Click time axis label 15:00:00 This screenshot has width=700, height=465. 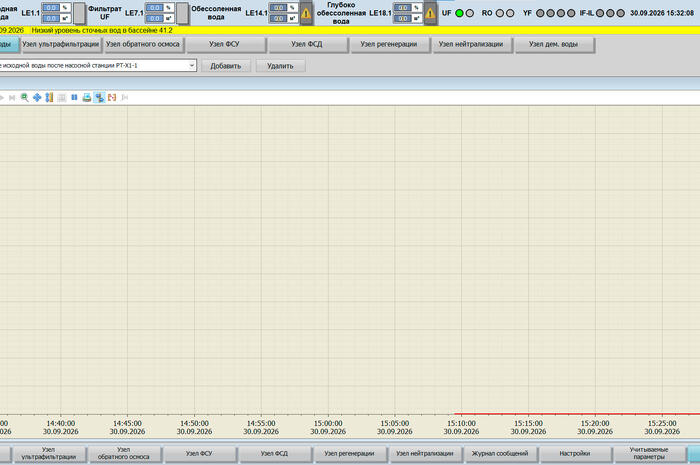(x=328, y=423)
